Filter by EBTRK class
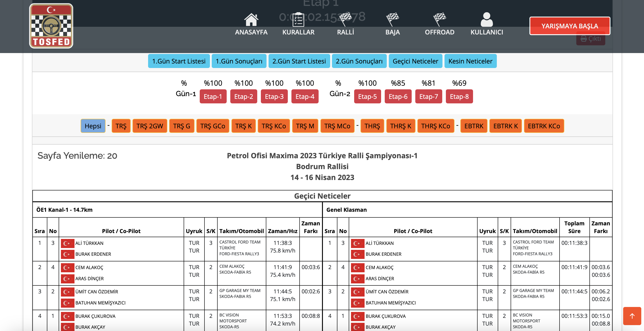Image resolution: width=644 pixels, height=331 pixels. click(x=474, y=126)
